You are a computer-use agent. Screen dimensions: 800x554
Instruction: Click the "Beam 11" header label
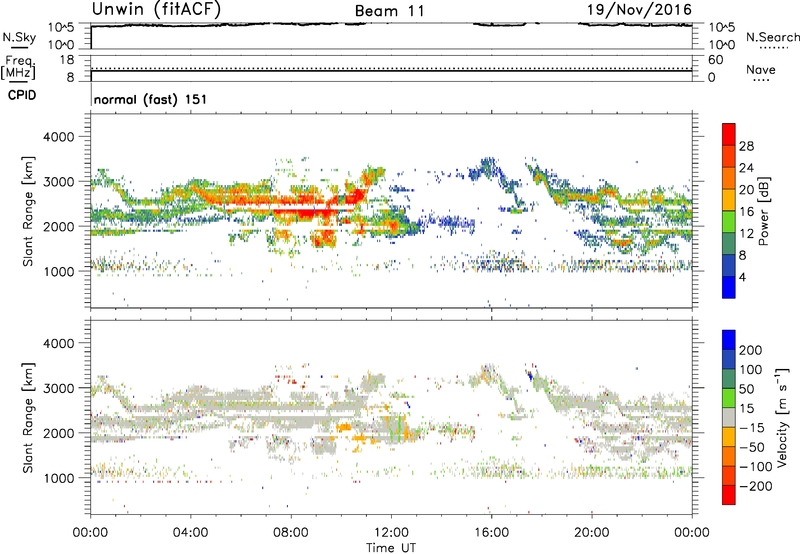390,11
